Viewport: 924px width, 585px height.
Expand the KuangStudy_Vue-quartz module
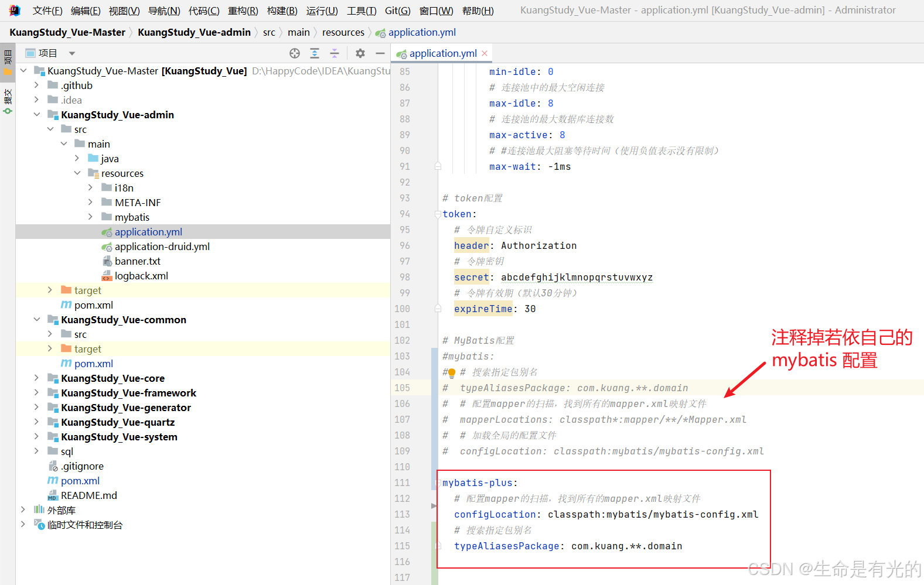point(36,422)
